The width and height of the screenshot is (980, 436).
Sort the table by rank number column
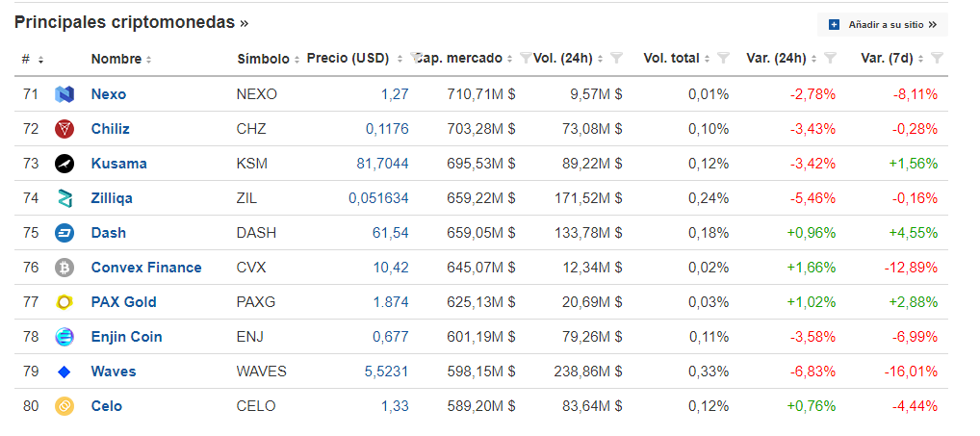[33, 60]
